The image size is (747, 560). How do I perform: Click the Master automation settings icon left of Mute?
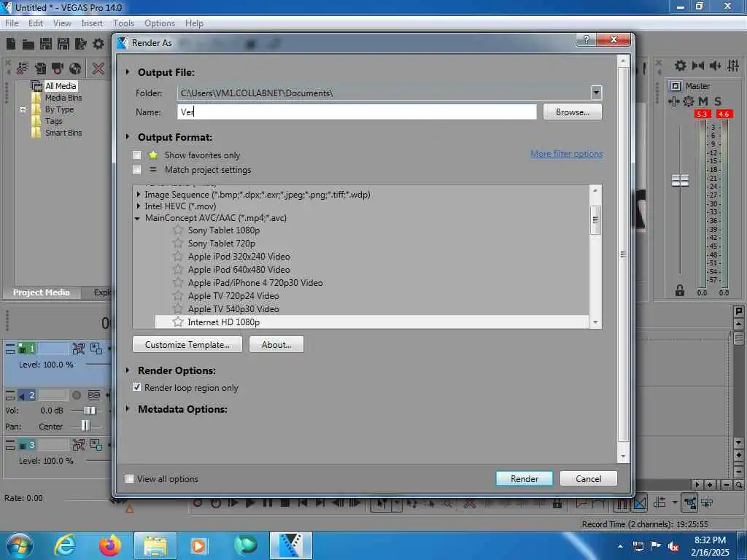[689, 101]
